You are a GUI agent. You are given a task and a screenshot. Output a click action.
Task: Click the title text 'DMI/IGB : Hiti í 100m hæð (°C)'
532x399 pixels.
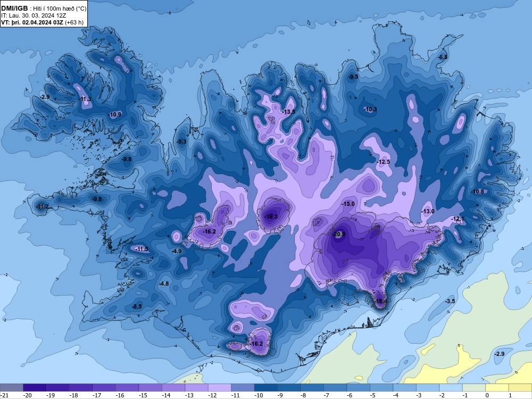pyautogui.click(x=44, y=9)
